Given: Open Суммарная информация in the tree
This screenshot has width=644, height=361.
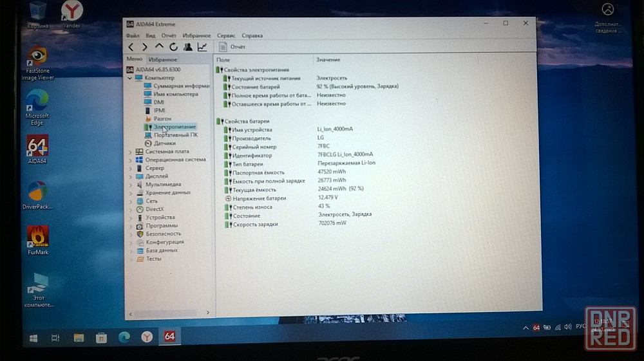Looking at the screenshot, I should [181, 86].
